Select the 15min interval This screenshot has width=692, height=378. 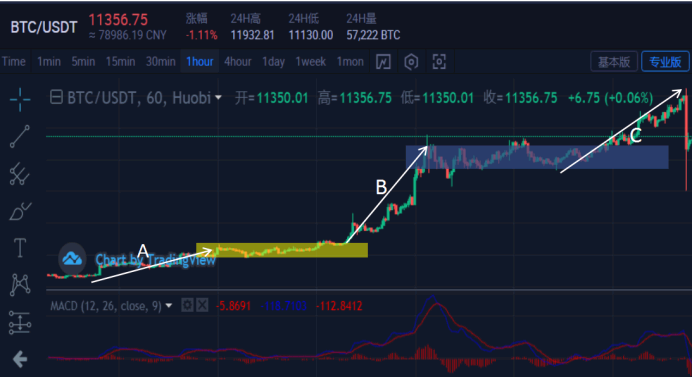(x=120, y=61)
